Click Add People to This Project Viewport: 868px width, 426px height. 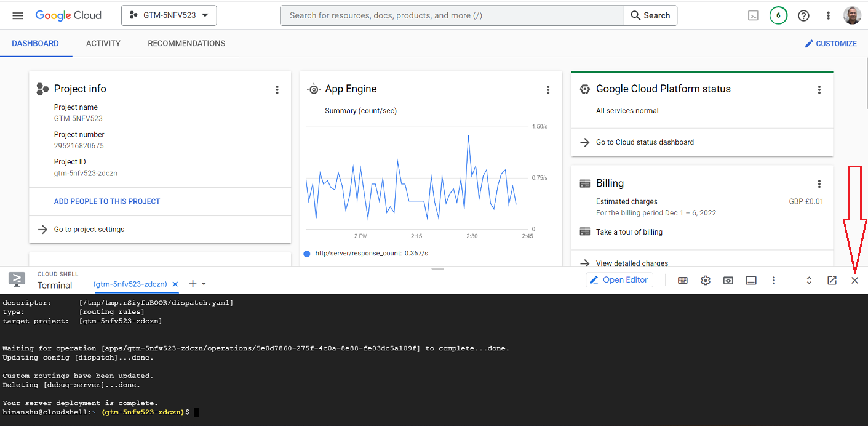point(107,201)
